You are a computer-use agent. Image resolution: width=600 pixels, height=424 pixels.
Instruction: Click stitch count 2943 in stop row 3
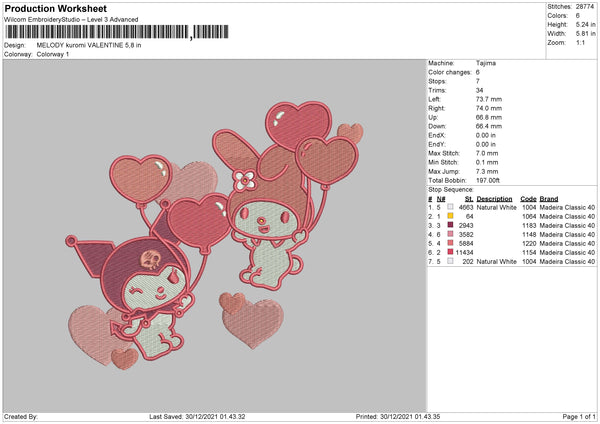coord(466,225)
